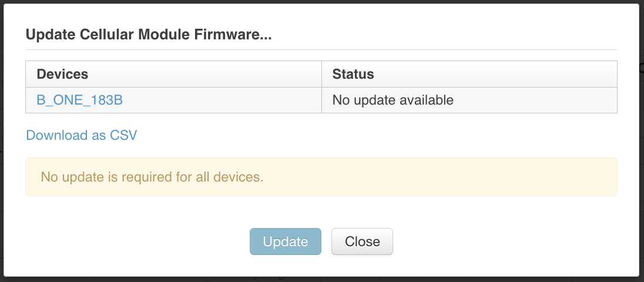Image resolution: width=644 pixels, height=282 pixels.
Task: Click the Status column header
Action: (353, 74)
